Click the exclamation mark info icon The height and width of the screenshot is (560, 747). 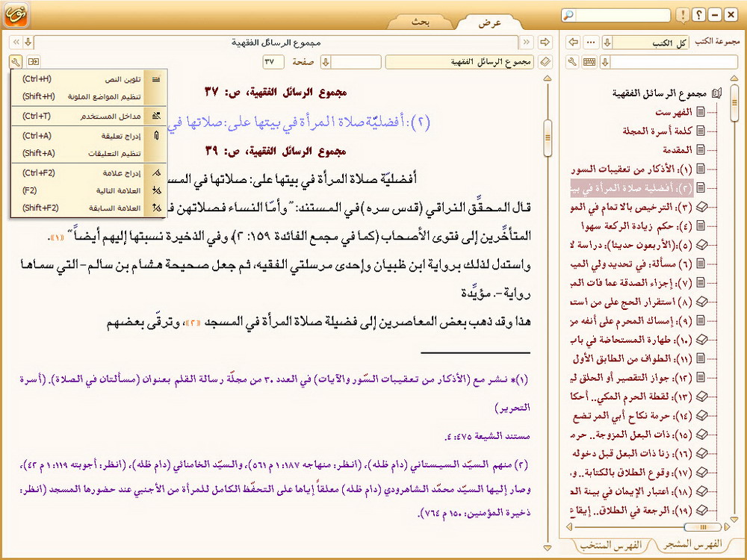[683, 15]
